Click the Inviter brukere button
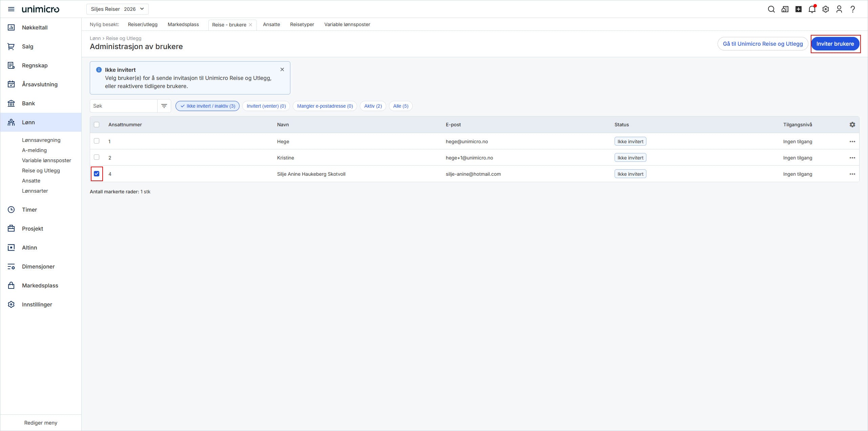The width and height of the screenshot is (868, 431). pos(835,44)
